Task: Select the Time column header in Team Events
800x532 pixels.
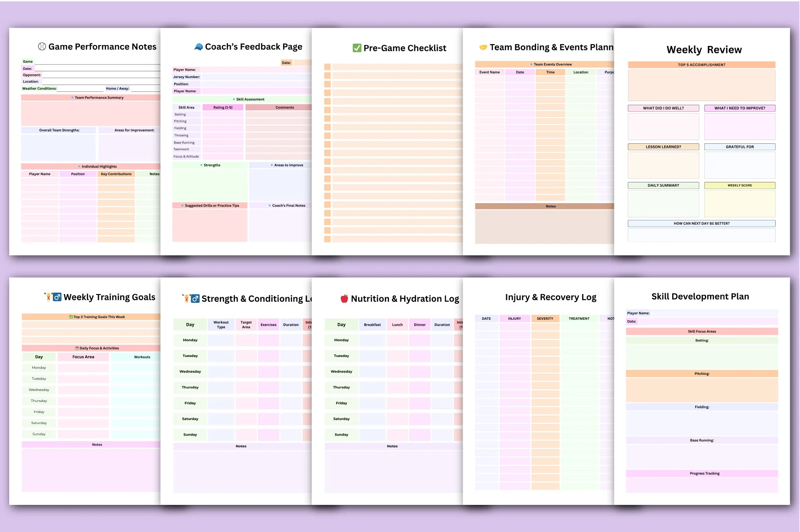Action: [x=550, y=72]
